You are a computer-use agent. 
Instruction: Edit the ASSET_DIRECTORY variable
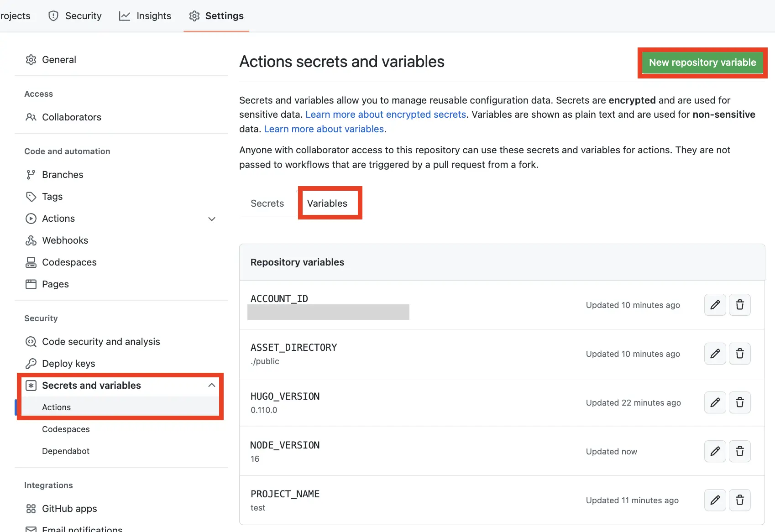point(715,354)
